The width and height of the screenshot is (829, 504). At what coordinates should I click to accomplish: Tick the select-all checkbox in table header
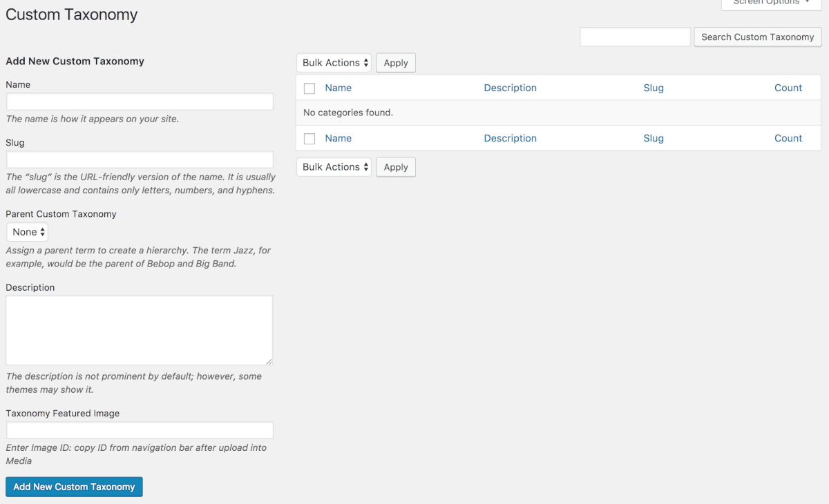(309, 88)
